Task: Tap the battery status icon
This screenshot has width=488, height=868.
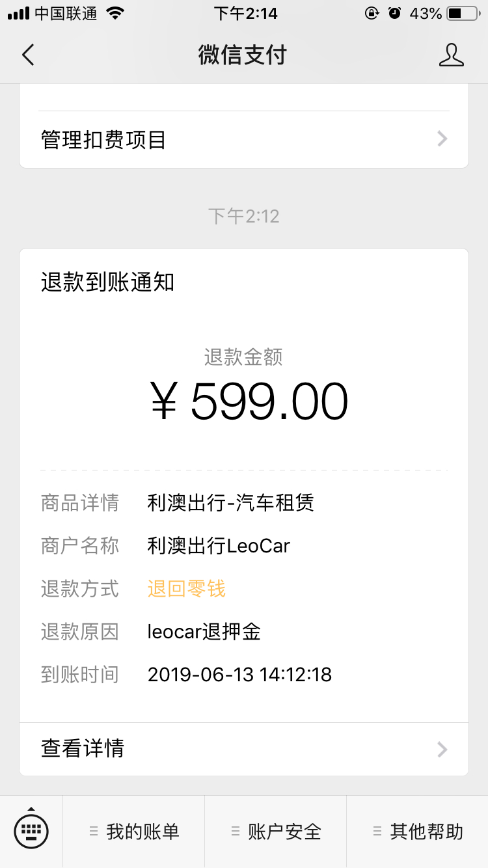Action: tap(463, 13)
